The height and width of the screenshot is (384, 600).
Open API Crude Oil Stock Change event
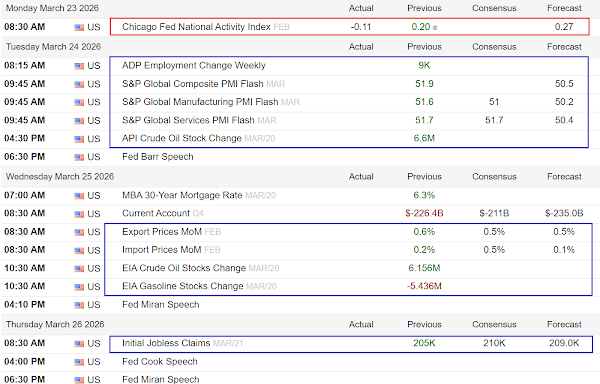tap(182, 138)
